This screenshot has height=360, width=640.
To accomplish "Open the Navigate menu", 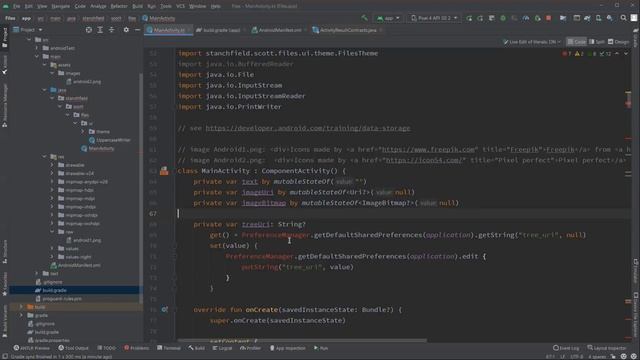I will (60, 6).
